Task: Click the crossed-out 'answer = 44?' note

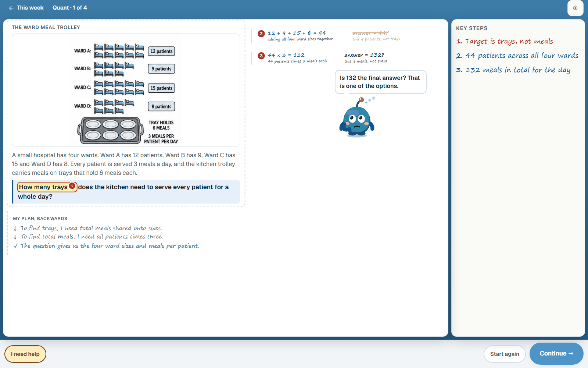Action: tap(370, 33)
